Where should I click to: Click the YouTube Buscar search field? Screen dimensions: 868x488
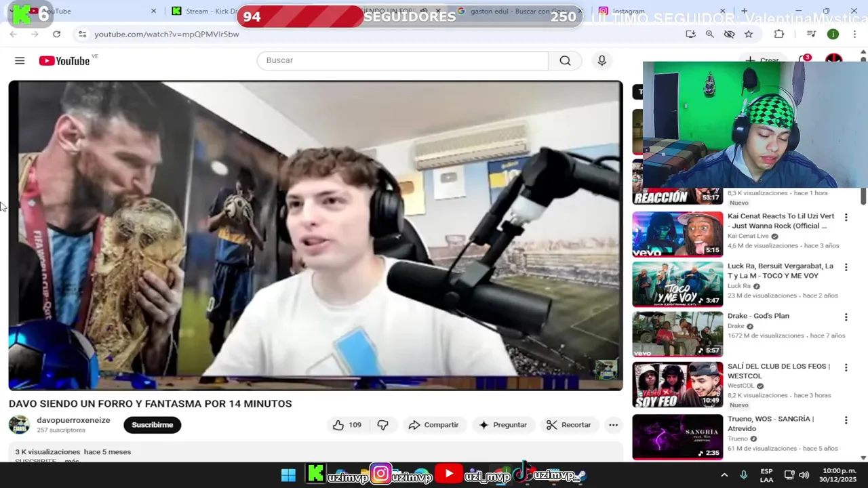403,60
